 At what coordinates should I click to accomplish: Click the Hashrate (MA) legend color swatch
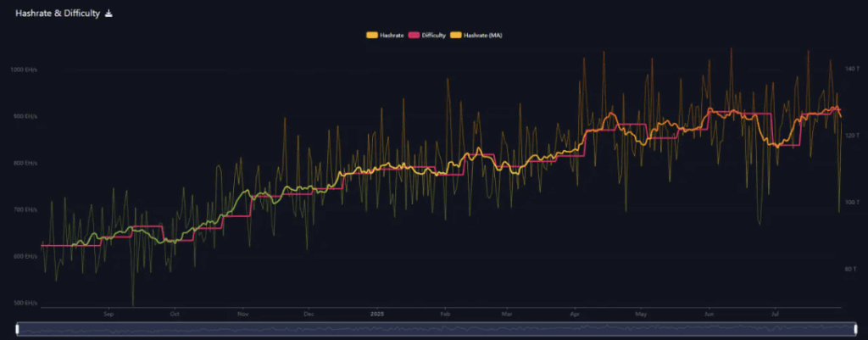point(456,35)
